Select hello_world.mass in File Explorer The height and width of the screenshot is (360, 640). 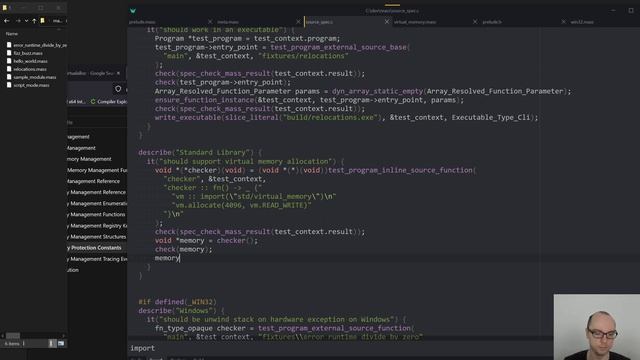pyautogui.click(x=27, y=61)
